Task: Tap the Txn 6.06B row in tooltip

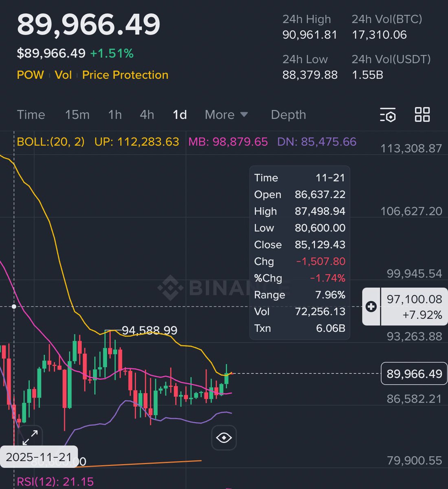Action: point(300,328)
